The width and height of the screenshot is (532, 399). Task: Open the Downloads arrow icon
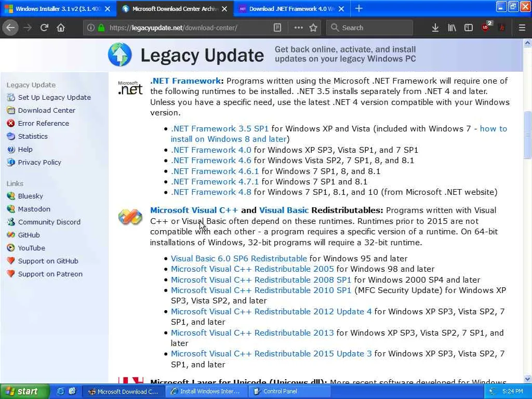pyautogui.click(x=435, y=28)
